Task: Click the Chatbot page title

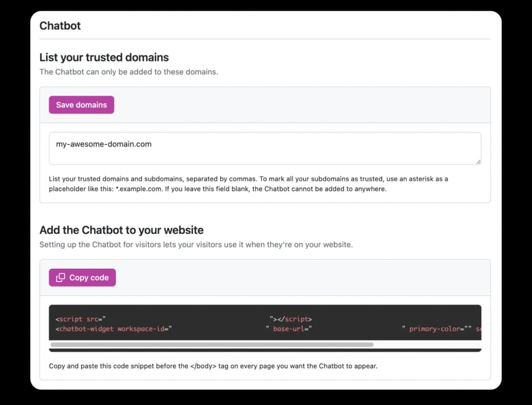Action: coord(60,26)
